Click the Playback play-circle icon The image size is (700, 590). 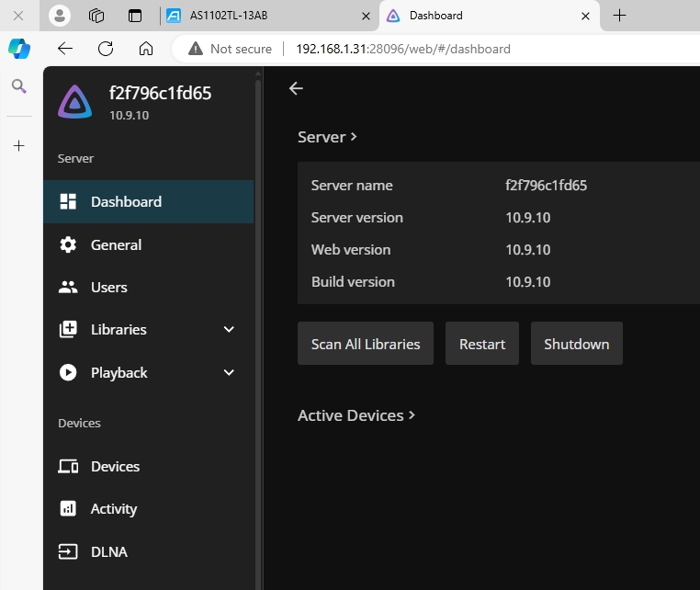68,373
